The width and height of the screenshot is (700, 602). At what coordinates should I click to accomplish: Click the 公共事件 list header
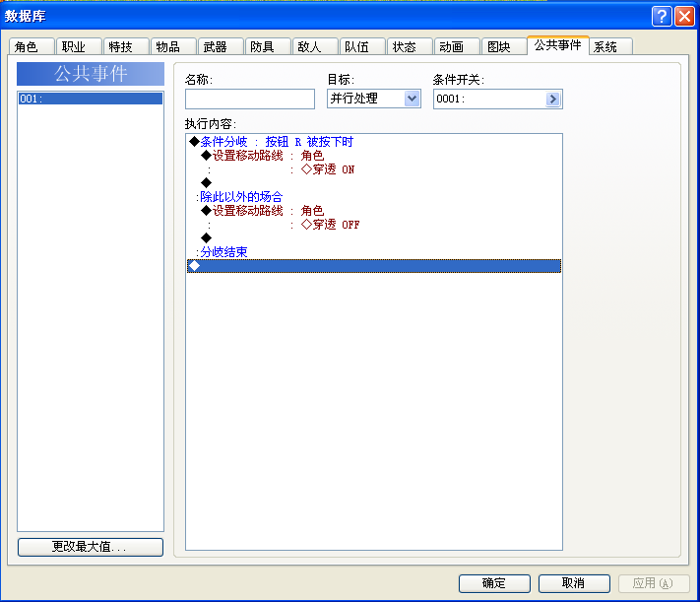[x=91, y=74]
